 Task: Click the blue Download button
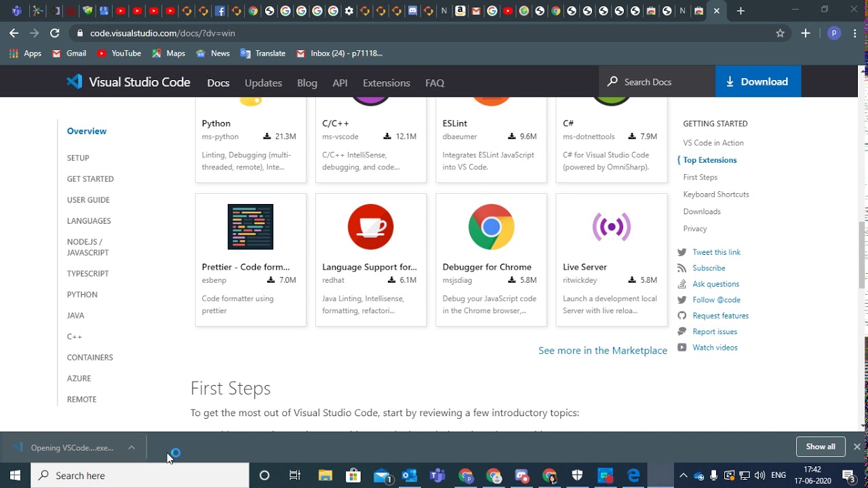[x=758, y=81]
